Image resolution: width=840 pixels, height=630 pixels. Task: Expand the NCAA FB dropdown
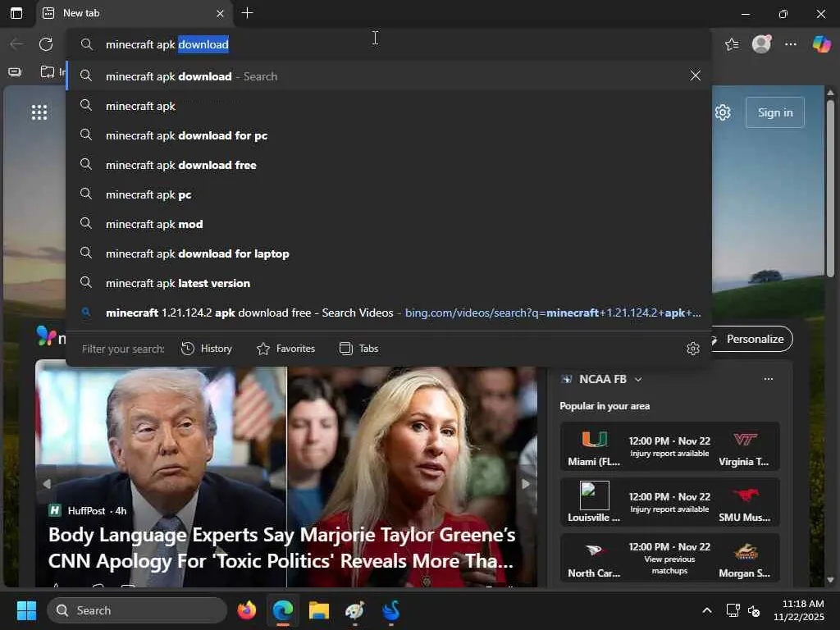click(x=638, y=379)
